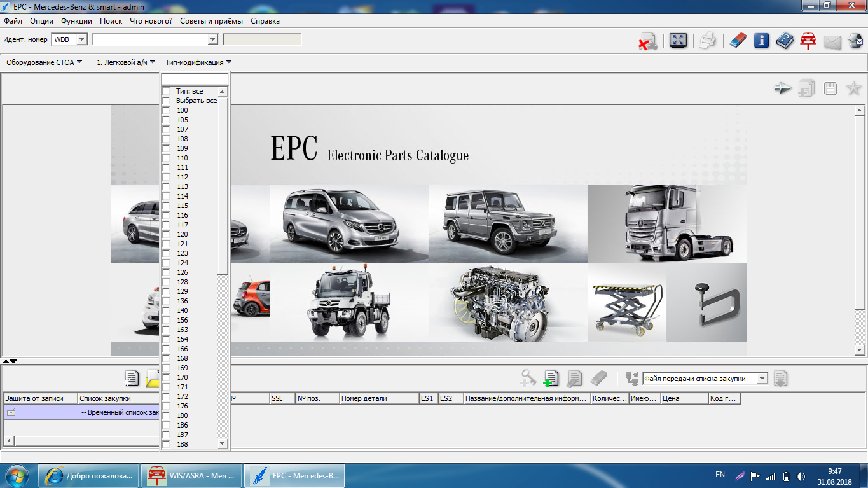Open the 'Справка' menu

265,21
